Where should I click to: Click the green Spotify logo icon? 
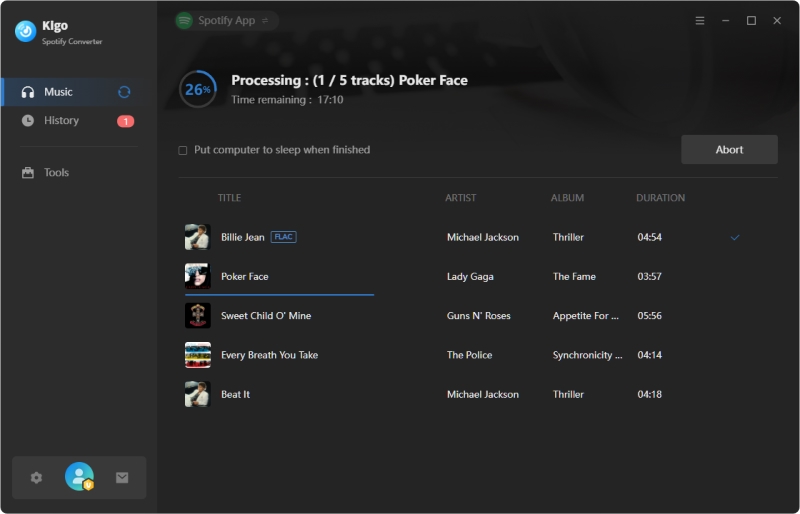(x=184, y=20)
